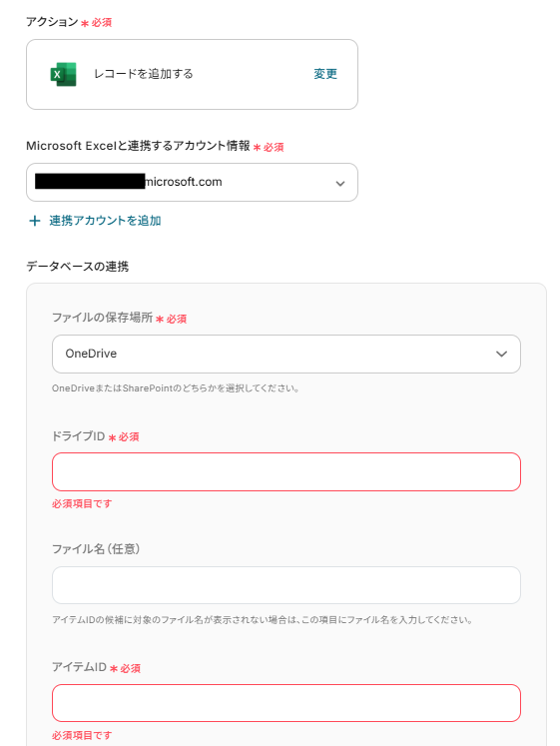Add account via 連携アカウントを追加 link

click(x=105, y=221)
